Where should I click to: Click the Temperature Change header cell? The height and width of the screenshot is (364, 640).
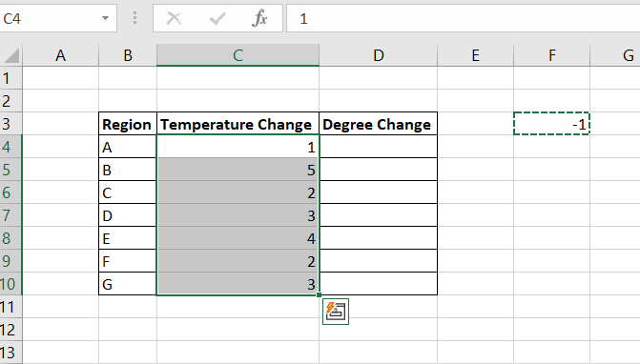click(x=237, y=124)
